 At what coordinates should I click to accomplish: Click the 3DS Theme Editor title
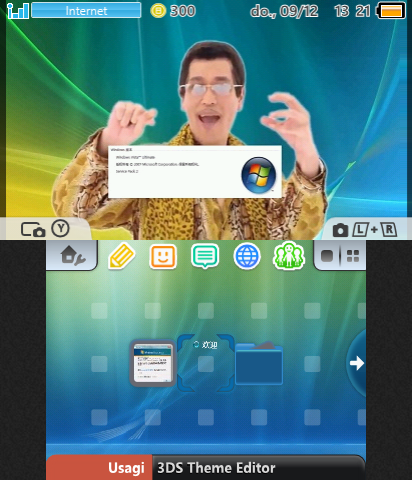point(216,468)
